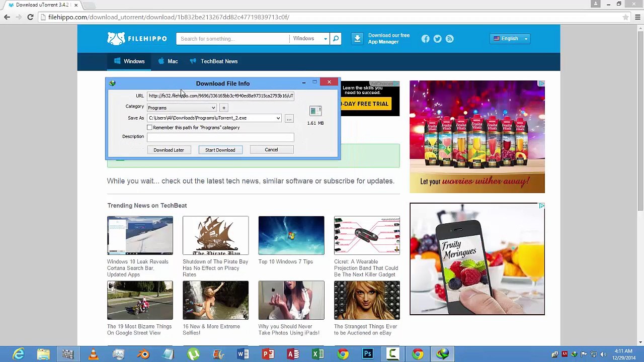Open the English language selector
The height and width of the screenshot is (362, 644).
point(510,39)
